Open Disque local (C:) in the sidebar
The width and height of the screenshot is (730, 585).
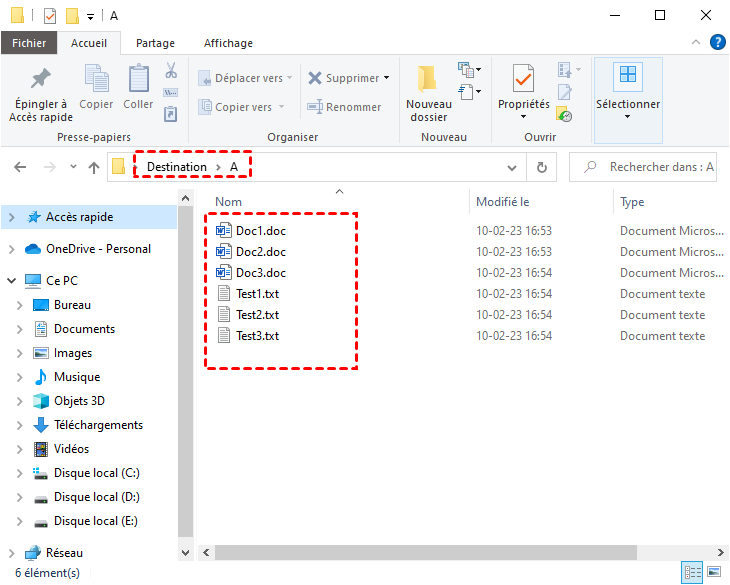click(96, 473)
